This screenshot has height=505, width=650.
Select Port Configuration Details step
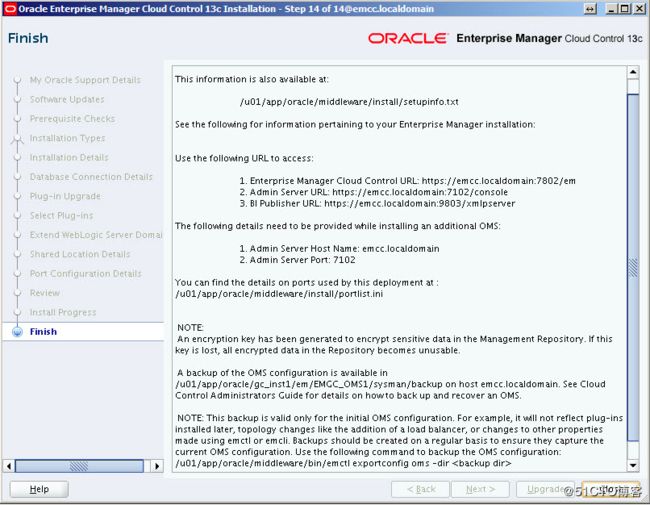click(85, 274)
